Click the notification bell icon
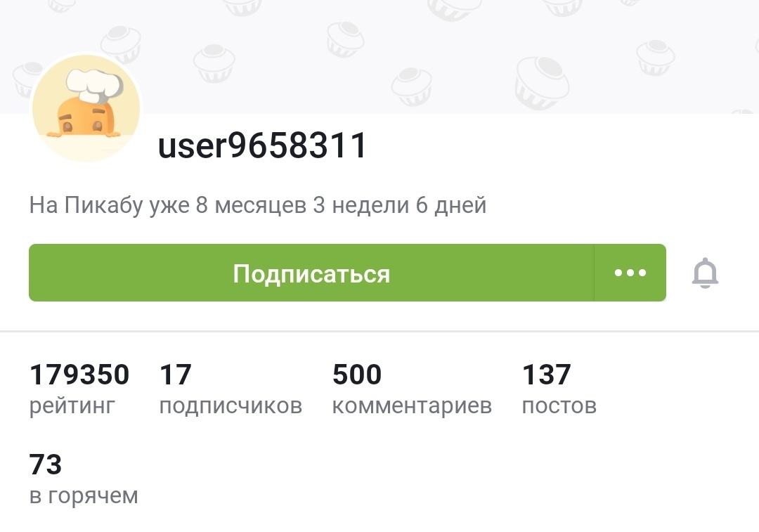This screenshot has height=532, width=759. point(705,273)
